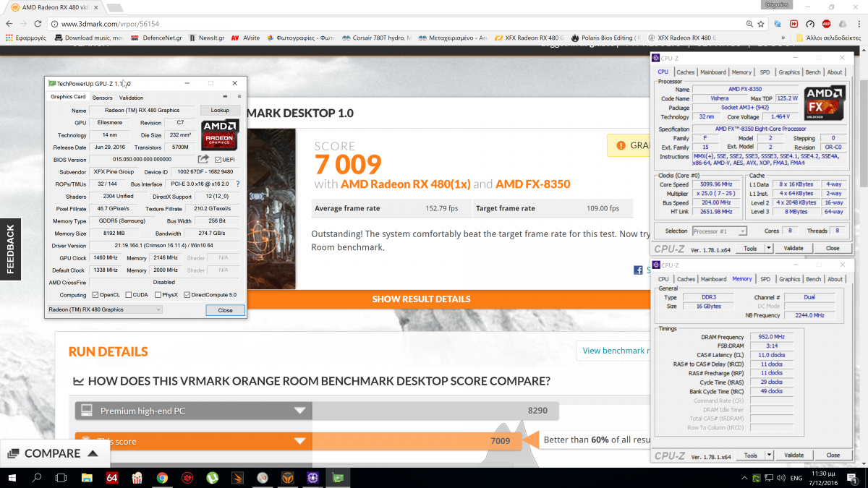Open Processor #1 selection dropdown in CPU-Z
The image size is (868, 488).
[719, 231]
